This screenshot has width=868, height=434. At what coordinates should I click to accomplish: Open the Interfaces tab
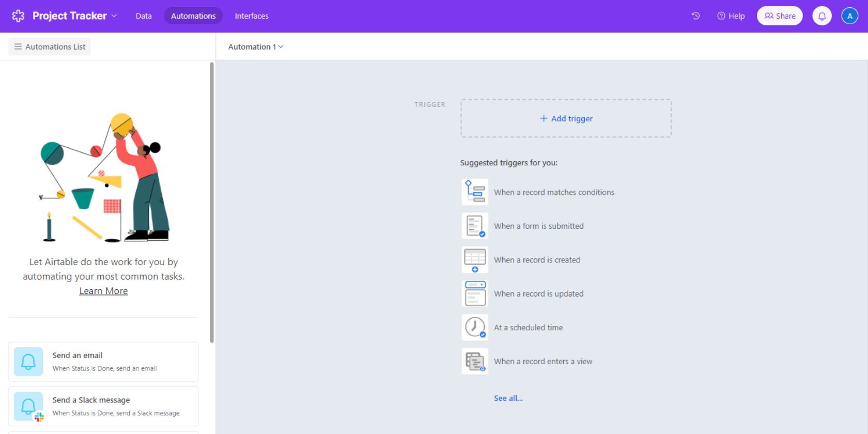tap(252, 16)
